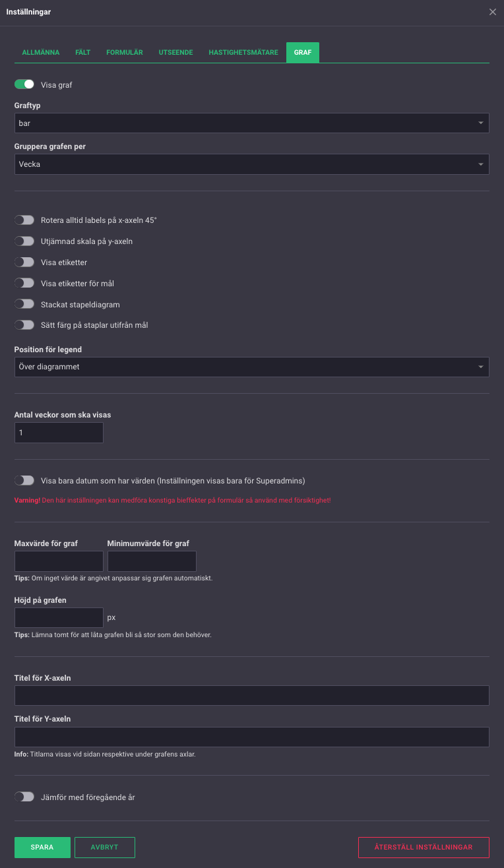Click the Spara button
The height and width of the screenshot is (868, 504).
coord(42,848)
